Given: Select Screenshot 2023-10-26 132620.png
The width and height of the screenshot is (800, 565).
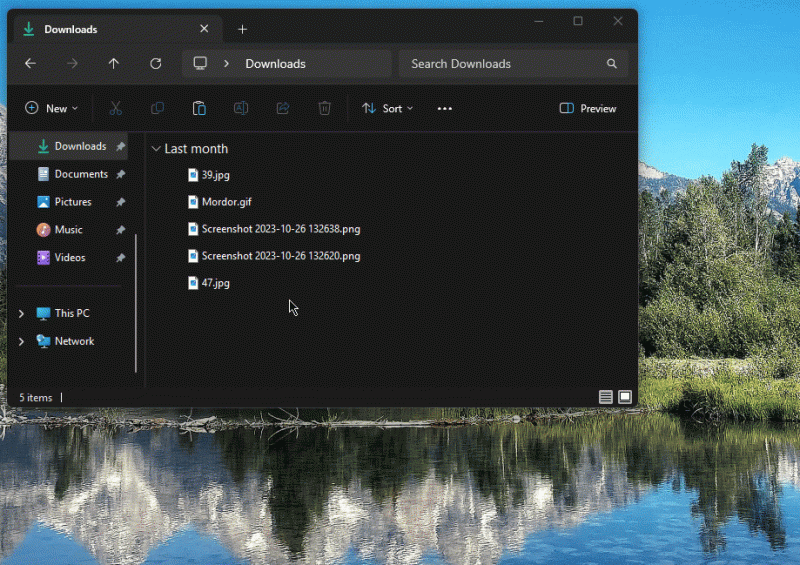Looking at the screenshot, I should pos(274,256).
